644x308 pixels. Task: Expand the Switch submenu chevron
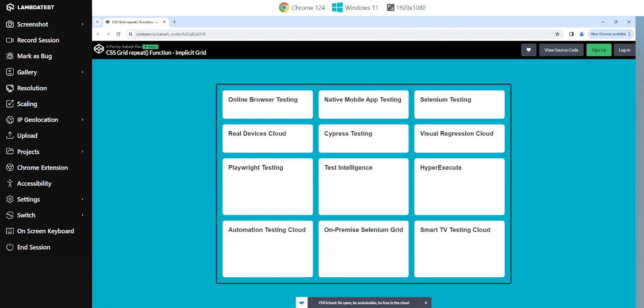click(x=83, y=215)
